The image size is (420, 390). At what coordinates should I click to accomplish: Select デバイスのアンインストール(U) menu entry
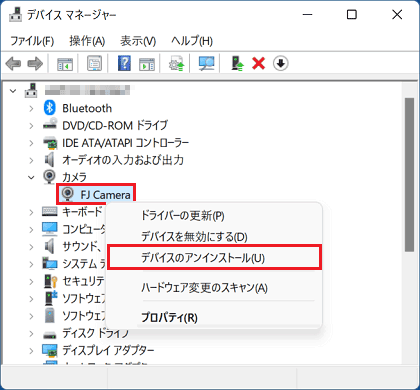click(214, 258)
